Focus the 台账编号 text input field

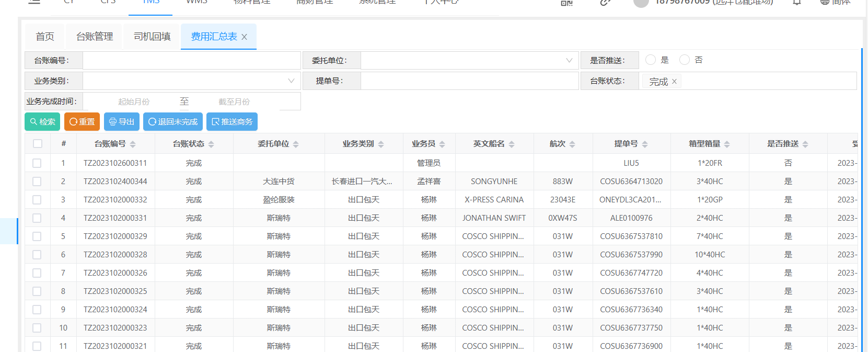(x=191, y=61)
